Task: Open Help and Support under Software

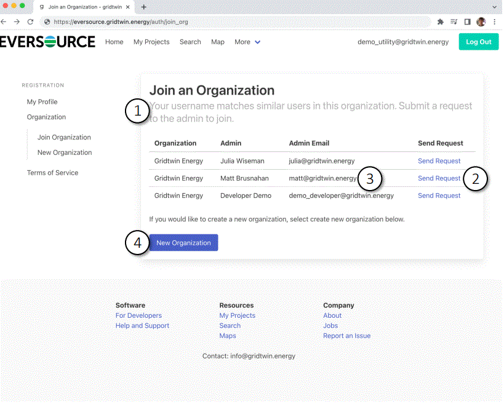Action: point(142,325)
